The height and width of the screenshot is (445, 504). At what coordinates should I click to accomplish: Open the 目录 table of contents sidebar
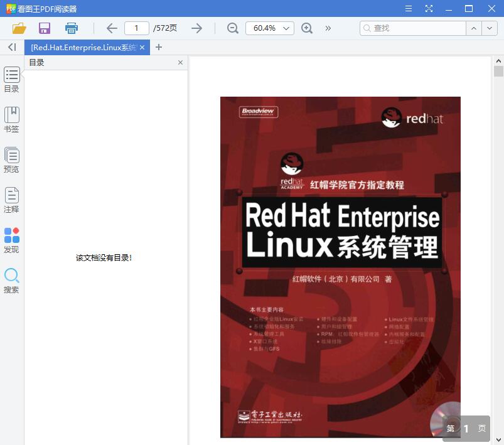[x=11, y=80]
